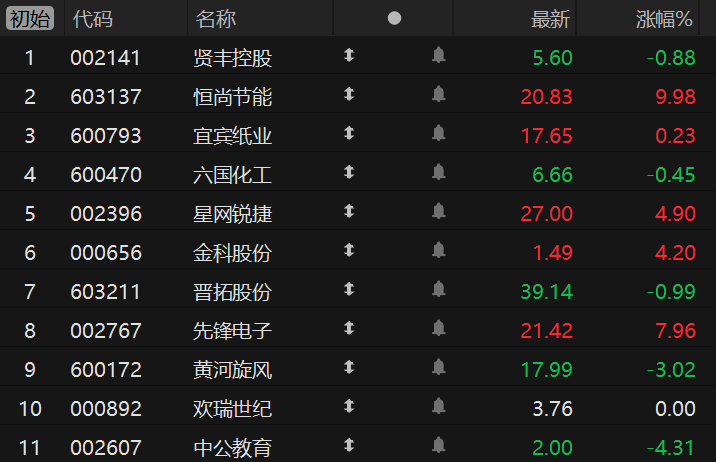This screenshot has width=716, height=462.
Task: Click the bell icon for 金科股份
Action: click(438, 250)
